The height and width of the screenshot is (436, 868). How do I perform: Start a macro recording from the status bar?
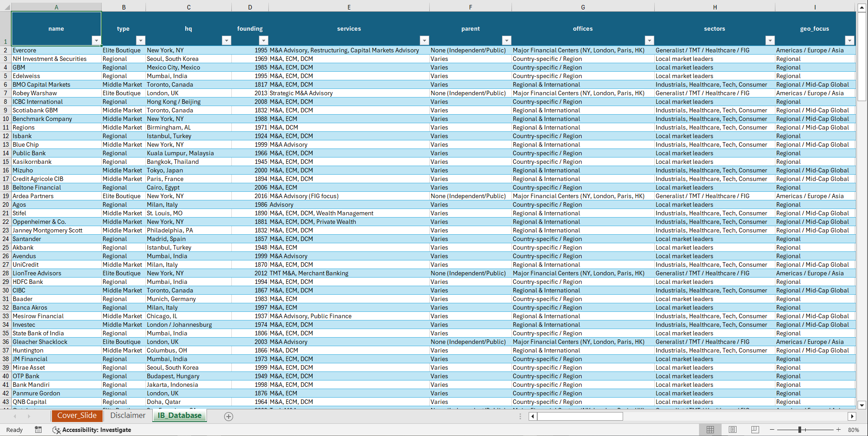click(38, 430)
